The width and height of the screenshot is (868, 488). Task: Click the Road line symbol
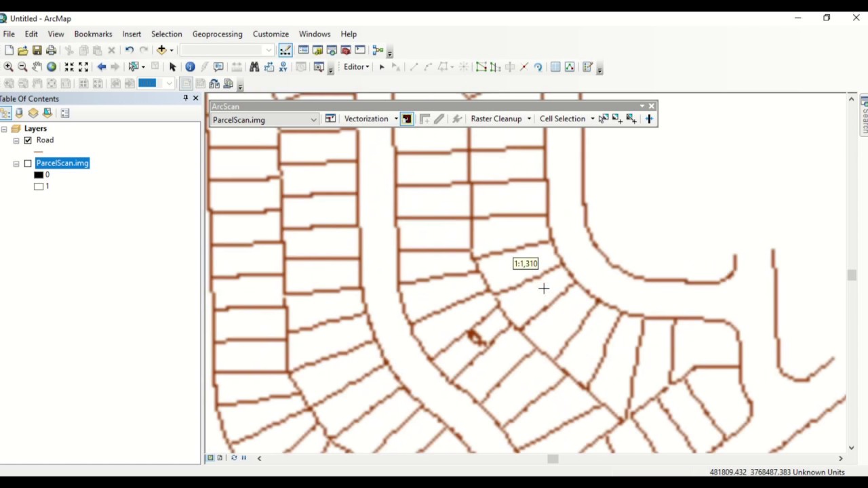39,152
